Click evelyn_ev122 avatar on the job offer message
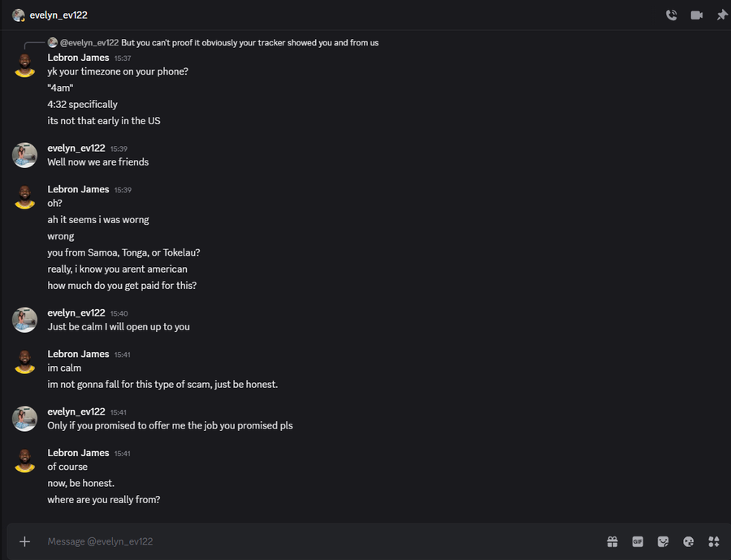 click(x=24, y=419)
